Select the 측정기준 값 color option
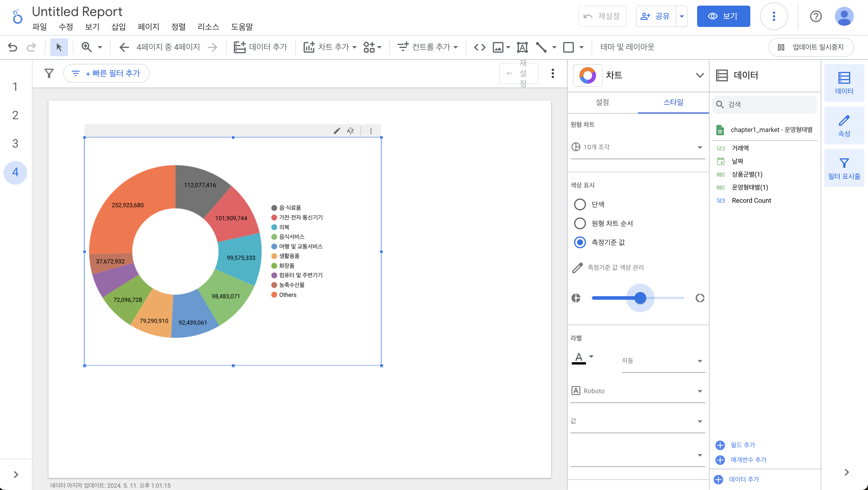This screenshot has width=868, height=490. [x=579, y=242]
